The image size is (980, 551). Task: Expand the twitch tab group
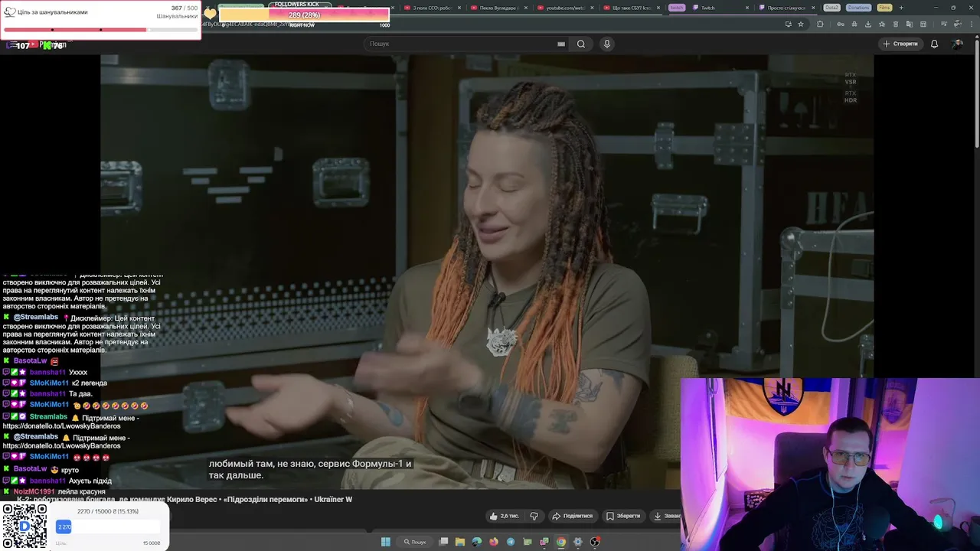click(x=677, y=8)
